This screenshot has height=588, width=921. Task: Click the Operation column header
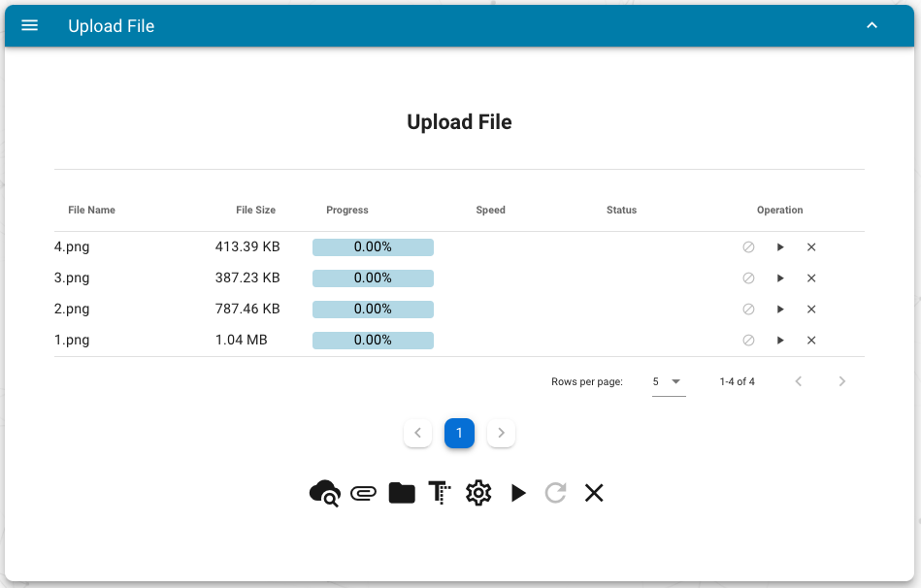[779, 211]
